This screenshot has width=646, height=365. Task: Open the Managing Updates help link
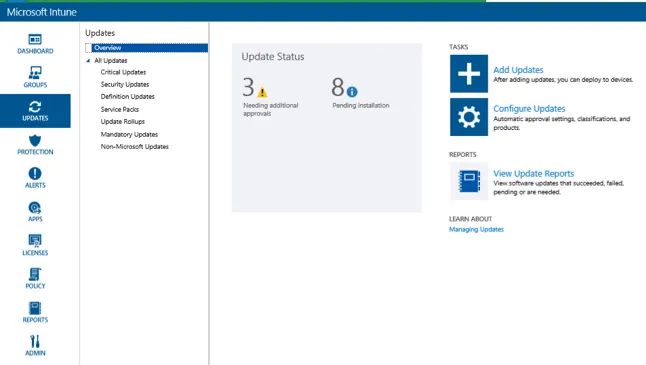[x=476, y=229]
